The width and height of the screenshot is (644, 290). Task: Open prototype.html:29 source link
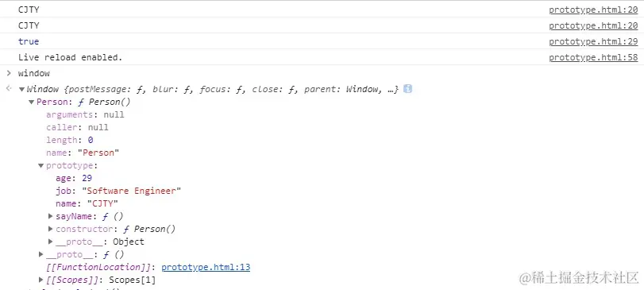(593, 41)
